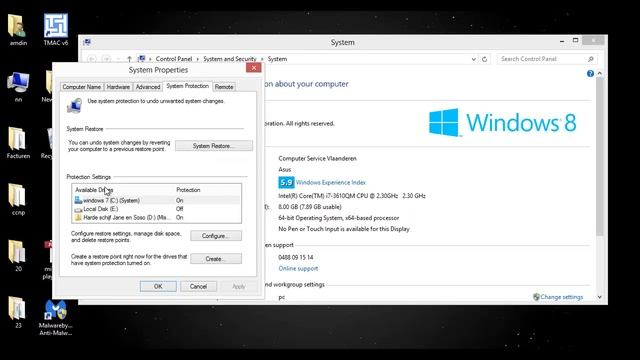Select Harde schijf Jane en Soso (D:) drive
This screenshot has height=360, width=640.
(156, 218)
